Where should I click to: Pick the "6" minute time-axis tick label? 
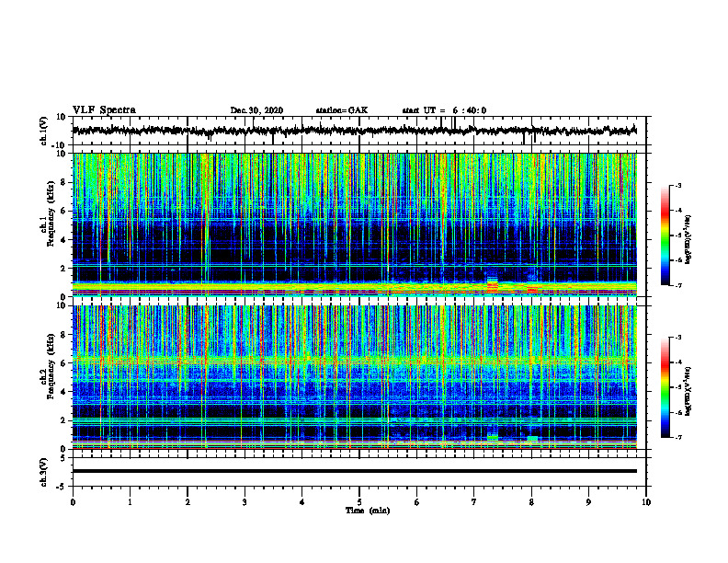tap(417, 502)
